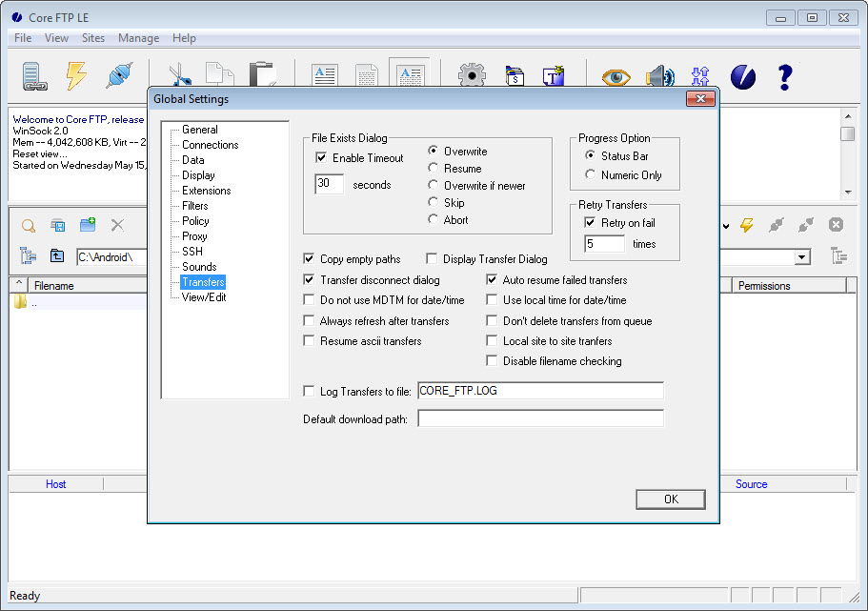The image size is (868, 611).
Task: Select View/Edit in the settings tree
Action: [x=204, y=296]
